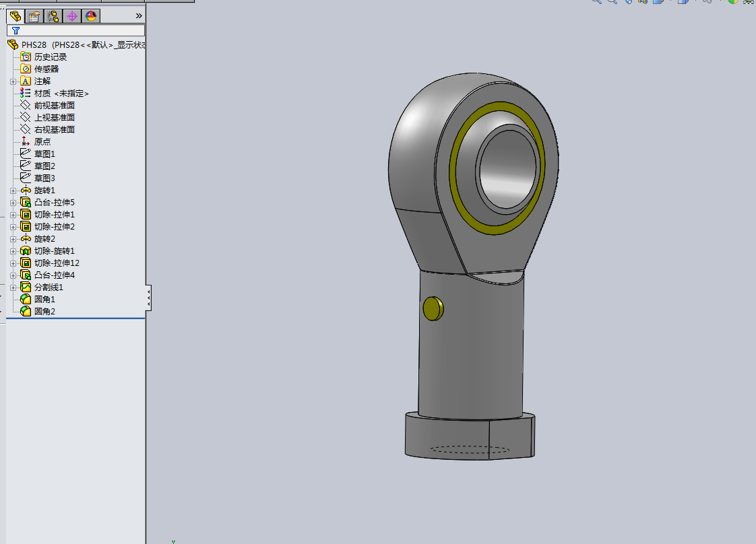Select the 旋转2 feature name
The height and width of the screenshot is (544, 756).
(45, 239)
